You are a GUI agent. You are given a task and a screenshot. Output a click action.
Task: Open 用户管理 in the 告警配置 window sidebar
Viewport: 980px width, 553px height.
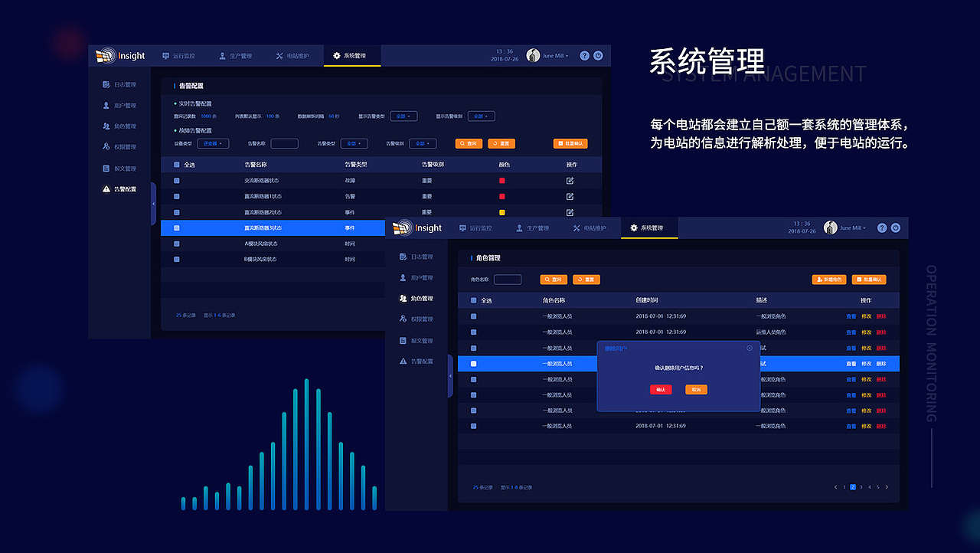[x=119, y=106]
